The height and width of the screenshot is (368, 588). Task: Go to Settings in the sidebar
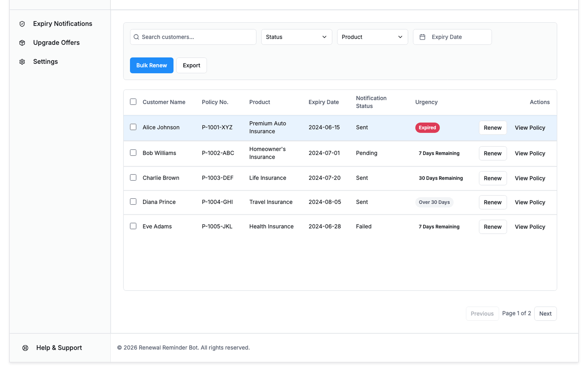pyautogui.click(x=45, y=61)
